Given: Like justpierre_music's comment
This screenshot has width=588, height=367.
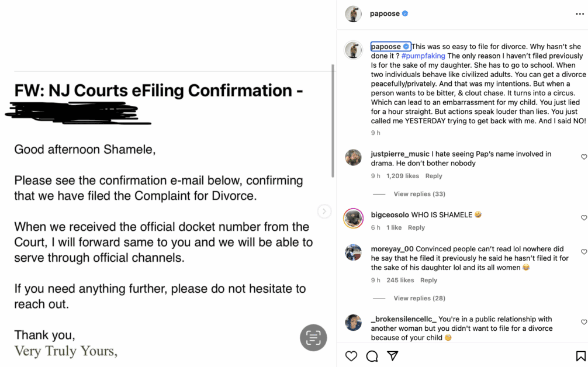Looking at the screenshot, I should click(x=583, y=157).
